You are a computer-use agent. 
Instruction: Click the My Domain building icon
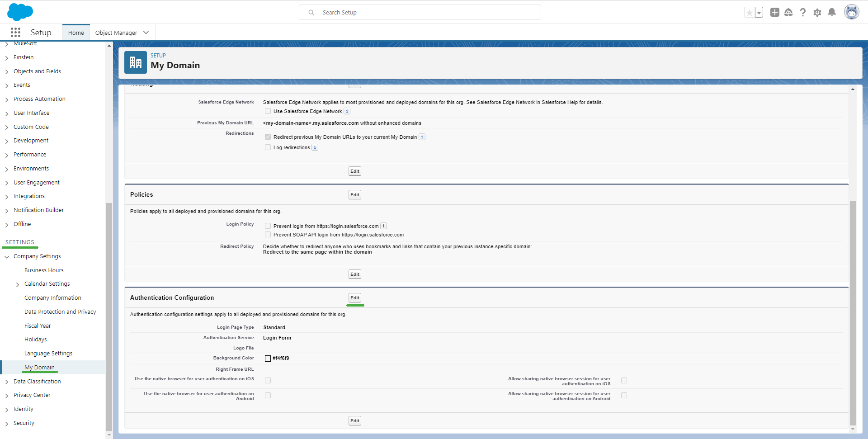click(x=136, y=62)
